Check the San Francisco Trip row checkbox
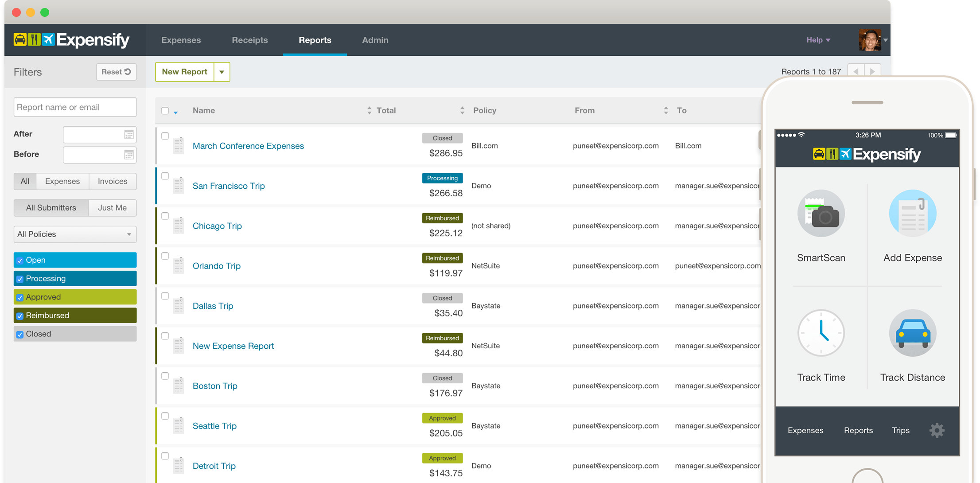The height and width of the screenshot is (483, 980). [165, 176]
